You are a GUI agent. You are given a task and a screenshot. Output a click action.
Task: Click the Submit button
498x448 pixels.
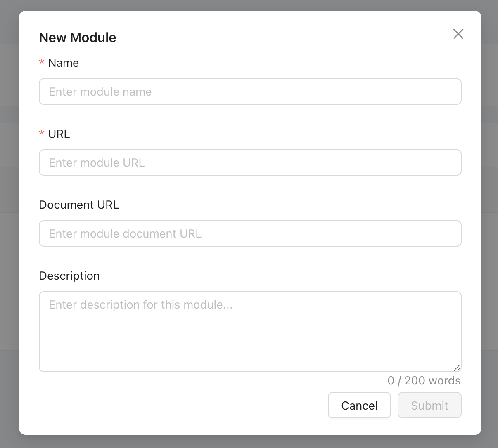[x=429, y=405]
